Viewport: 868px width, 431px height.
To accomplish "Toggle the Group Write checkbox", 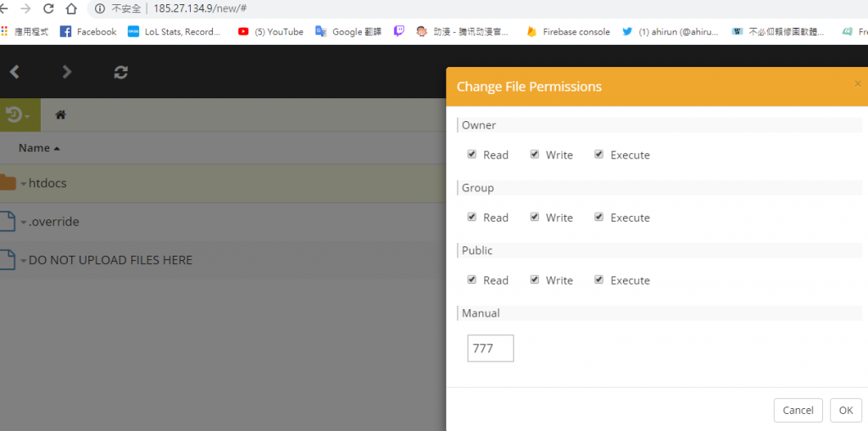I will pyautogui.click(x=534, y=217).
